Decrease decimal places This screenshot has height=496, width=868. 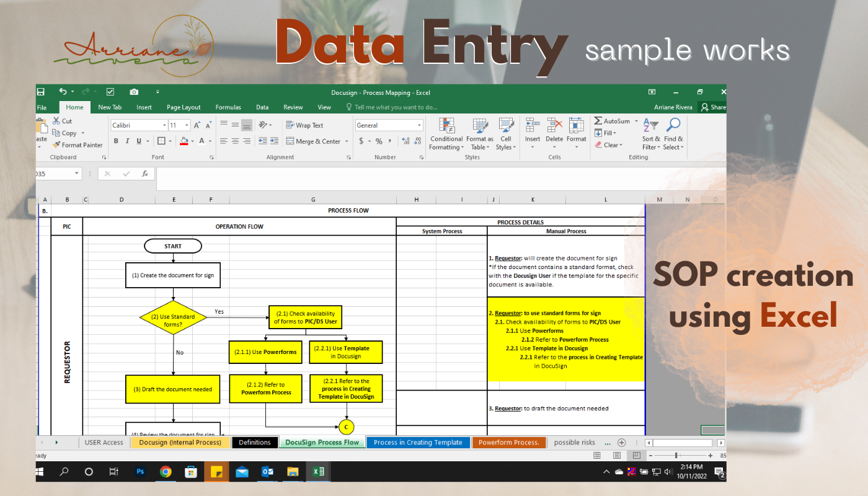point(418,141)
